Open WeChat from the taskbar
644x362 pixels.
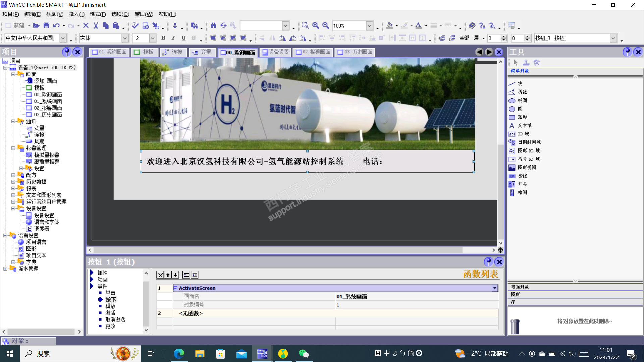(x=304, y=354)
